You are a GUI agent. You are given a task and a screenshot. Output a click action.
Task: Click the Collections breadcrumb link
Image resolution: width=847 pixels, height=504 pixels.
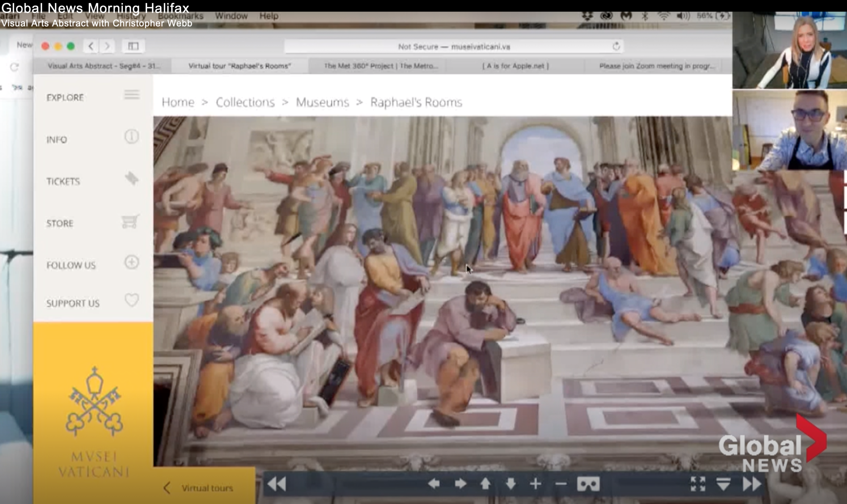coord(245,102)
